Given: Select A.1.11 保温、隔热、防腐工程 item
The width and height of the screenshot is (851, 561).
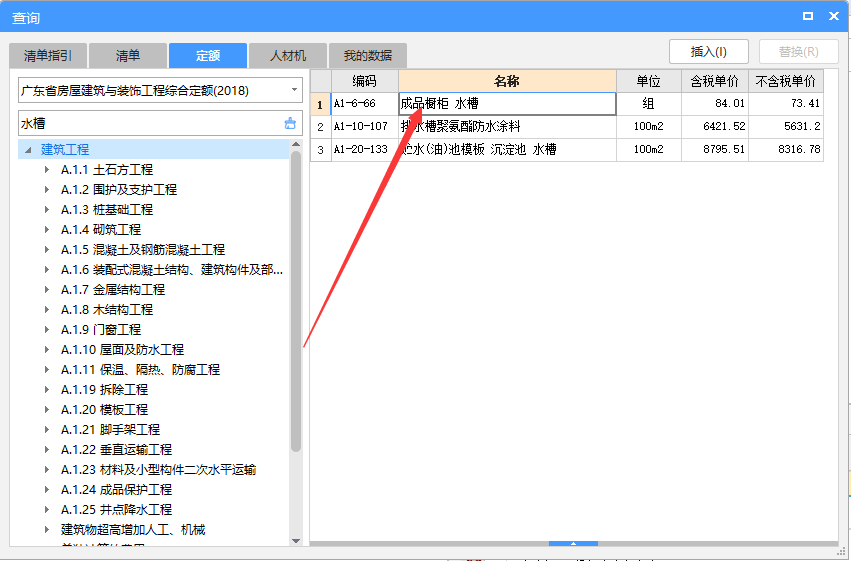Looking at the screenshot, I should (x=141, y=369).
